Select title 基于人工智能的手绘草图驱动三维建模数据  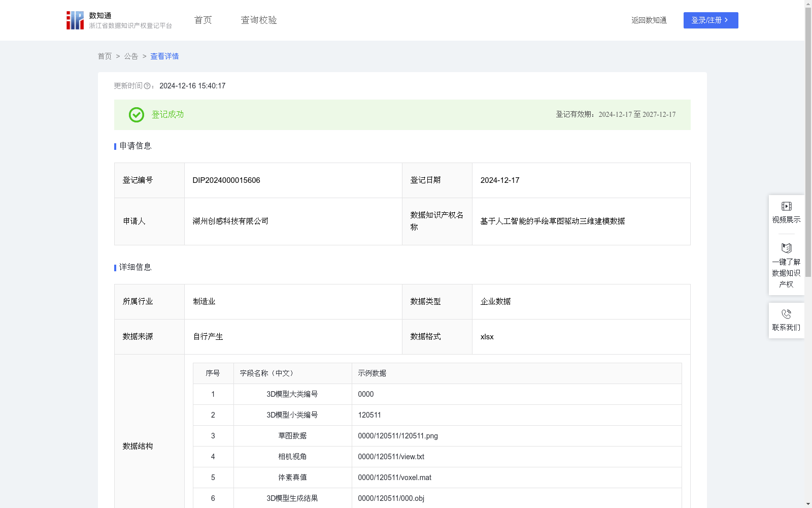(553, 221)
